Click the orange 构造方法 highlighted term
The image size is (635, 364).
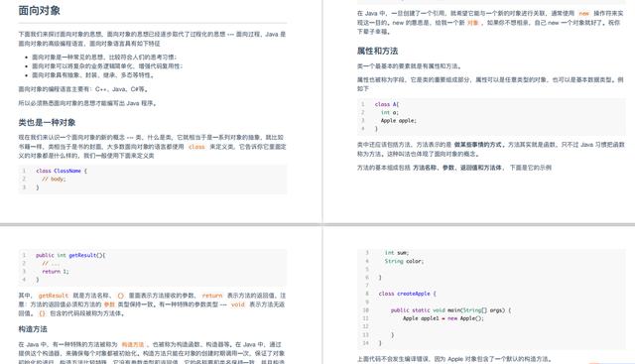click(x=133, y=344)
